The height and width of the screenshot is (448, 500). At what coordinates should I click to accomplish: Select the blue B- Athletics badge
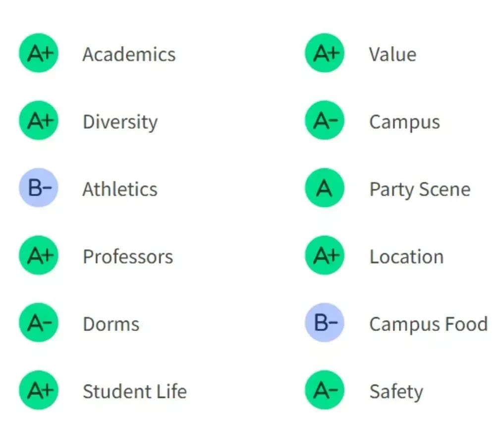point(39,187)
